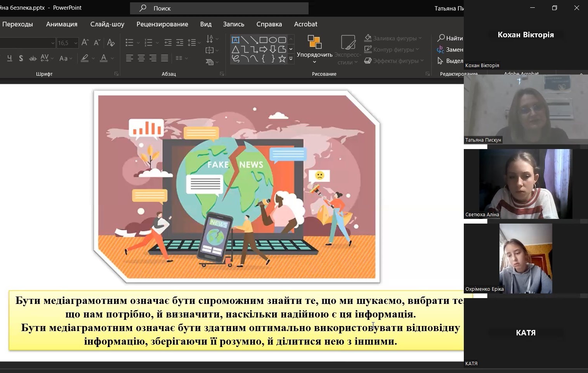Click the Упорядочить arrange icon
588x373 pixels.
pyautogui.click(x=314, y=42)
